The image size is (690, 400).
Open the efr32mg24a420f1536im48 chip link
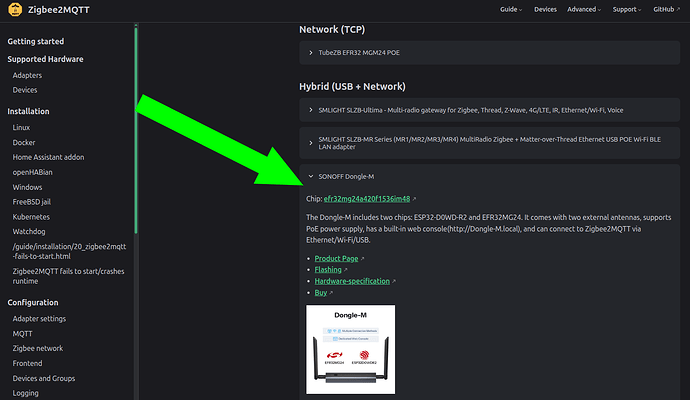367,199
